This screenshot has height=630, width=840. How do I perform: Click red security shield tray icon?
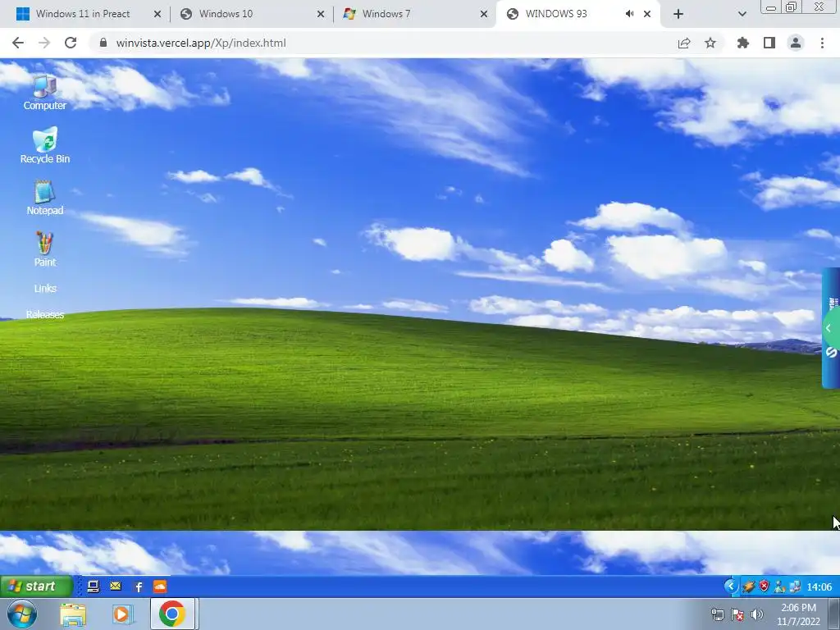764,587
